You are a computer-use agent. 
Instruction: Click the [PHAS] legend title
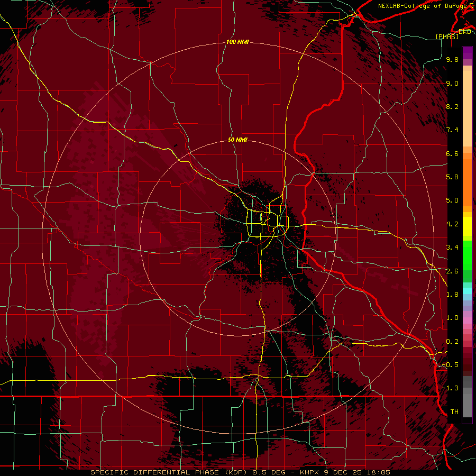point(447,36)
